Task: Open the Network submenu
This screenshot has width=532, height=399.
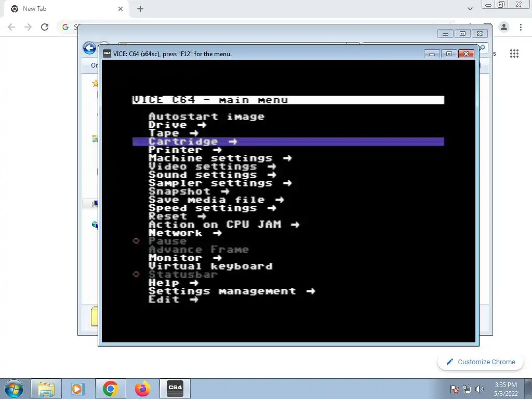Action: [x=185, y=233]
